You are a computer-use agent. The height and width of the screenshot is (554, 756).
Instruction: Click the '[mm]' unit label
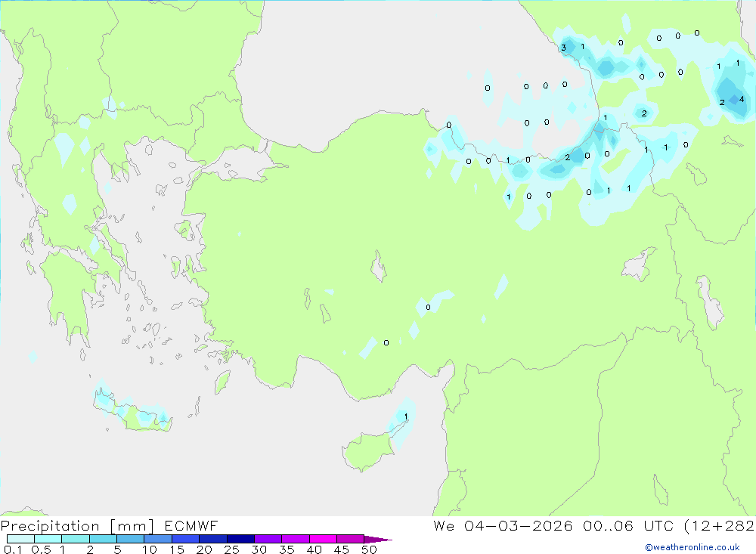132,526
